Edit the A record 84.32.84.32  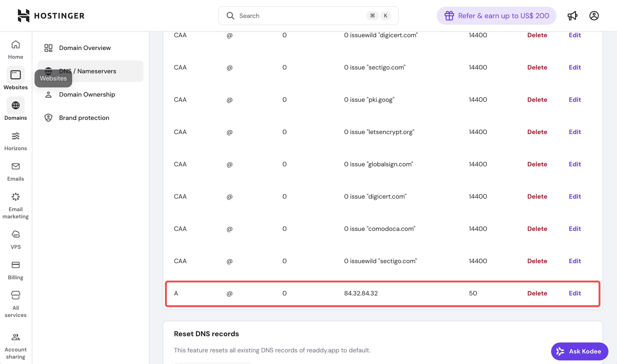click(x=575, y=293)
